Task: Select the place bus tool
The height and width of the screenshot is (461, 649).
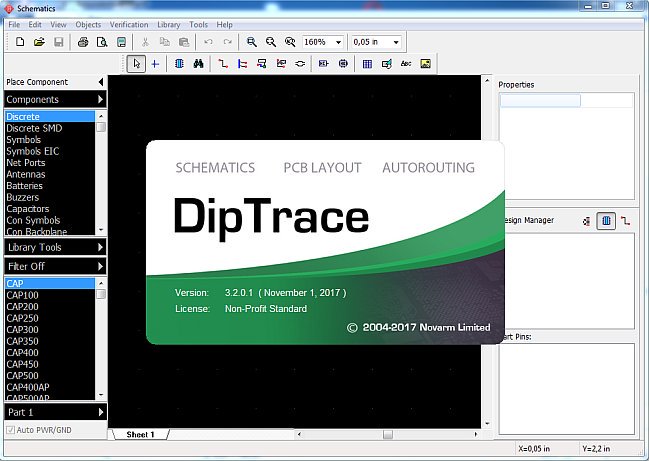Action: [x=242, y=64]
